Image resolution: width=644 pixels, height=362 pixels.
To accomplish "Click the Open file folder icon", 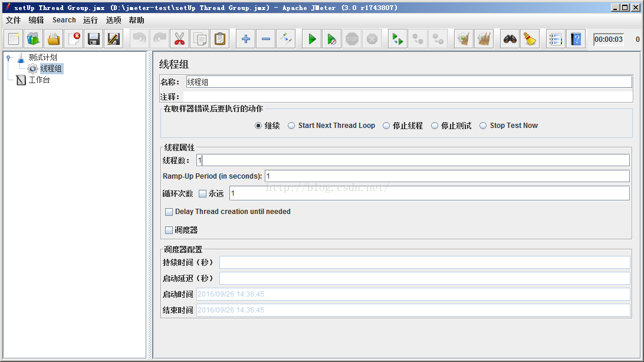I will tap(54, 39).
